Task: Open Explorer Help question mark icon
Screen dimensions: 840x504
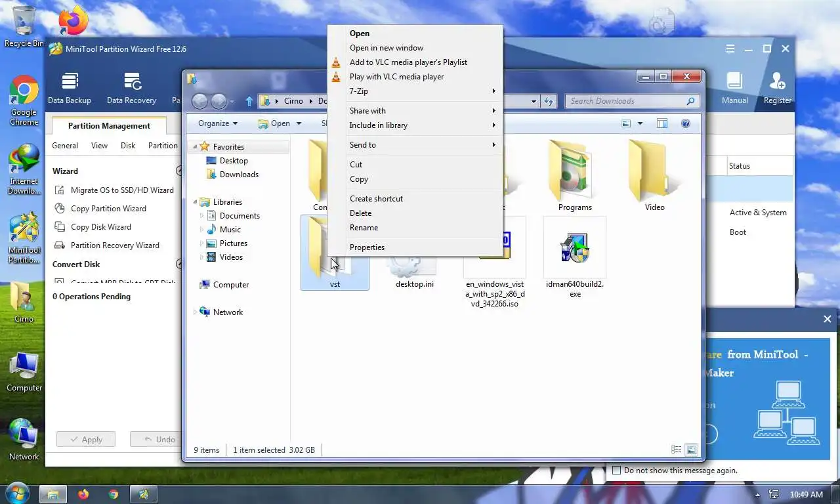Action: (x=686, y=123)
